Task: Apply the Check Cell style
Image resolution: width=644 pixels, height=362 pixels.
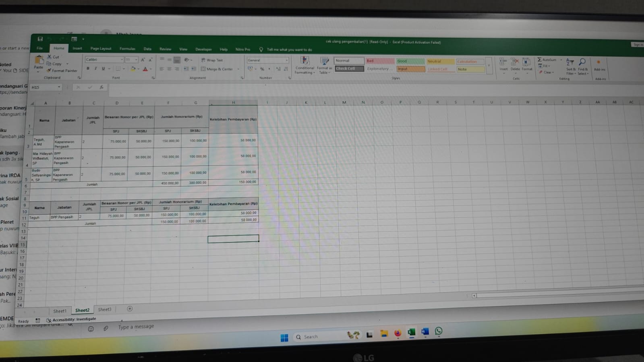Action: (349, 69)
